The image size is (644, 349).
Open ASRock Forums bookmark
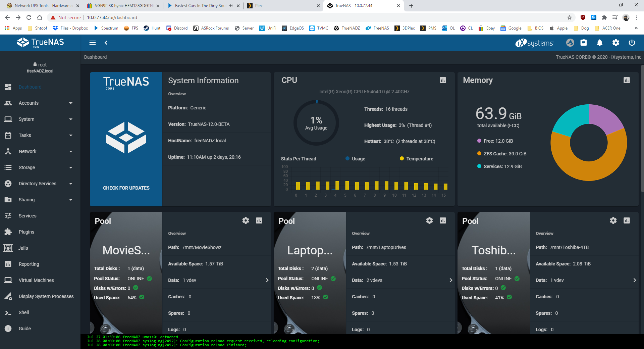pyautogui.click(x=211, y=28)
